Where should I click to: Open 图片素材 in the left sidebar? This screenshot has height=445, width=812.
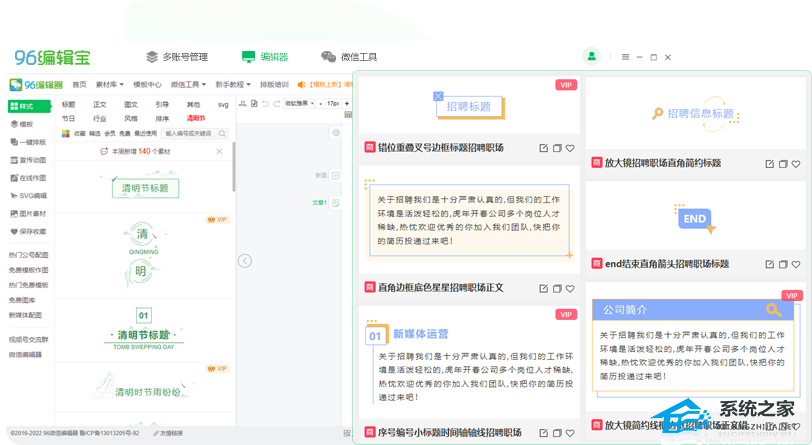pos(28,213)
